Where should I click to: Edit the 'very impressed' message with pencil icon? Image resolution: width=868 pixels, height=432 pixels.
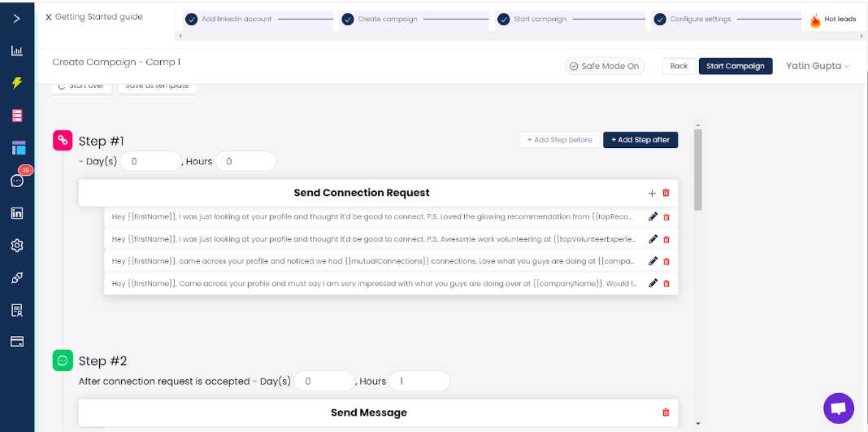[x=653, y=282]
